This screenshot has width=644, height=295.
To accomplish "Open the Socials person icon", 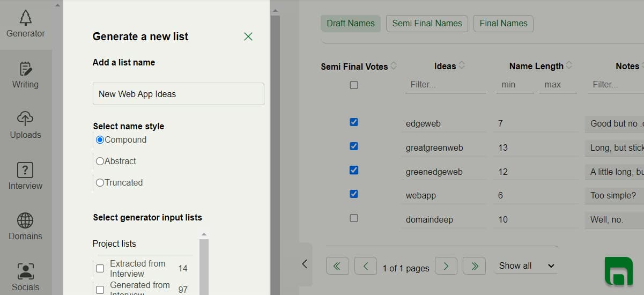I will click(x=25, y=271).
